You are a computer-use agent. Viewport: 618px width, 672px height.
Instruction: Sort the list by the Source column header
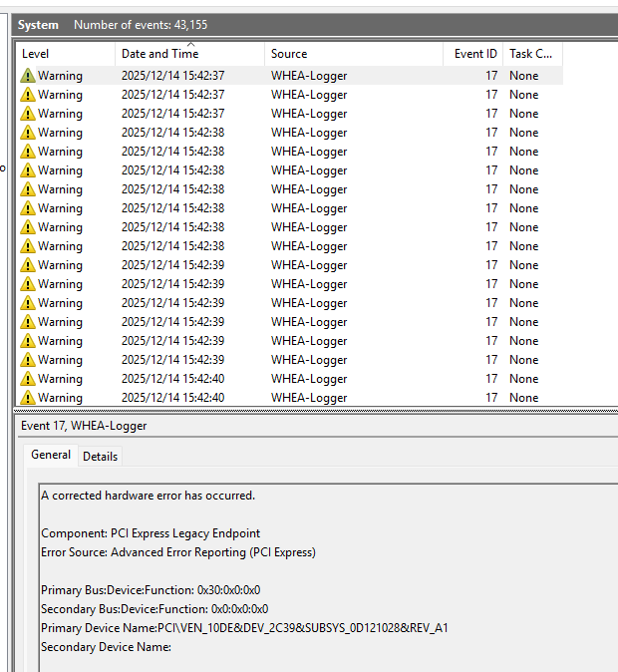pos(289,54)
